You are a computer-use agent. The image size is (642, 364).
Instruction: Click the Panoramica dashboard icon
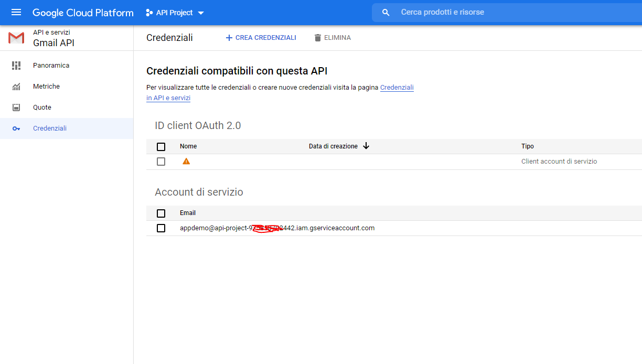pos(16,66)
